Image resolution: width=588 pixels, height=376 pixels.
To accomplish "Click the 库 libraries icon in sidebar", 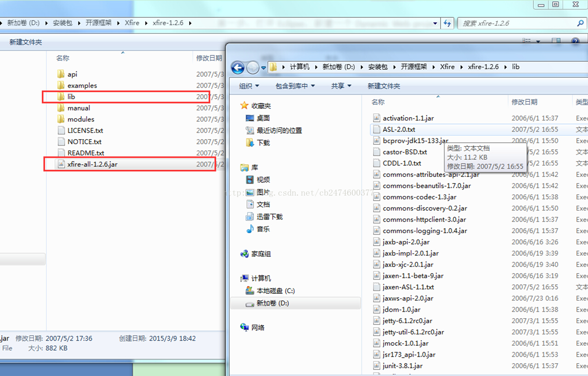I will pos(244,168).
